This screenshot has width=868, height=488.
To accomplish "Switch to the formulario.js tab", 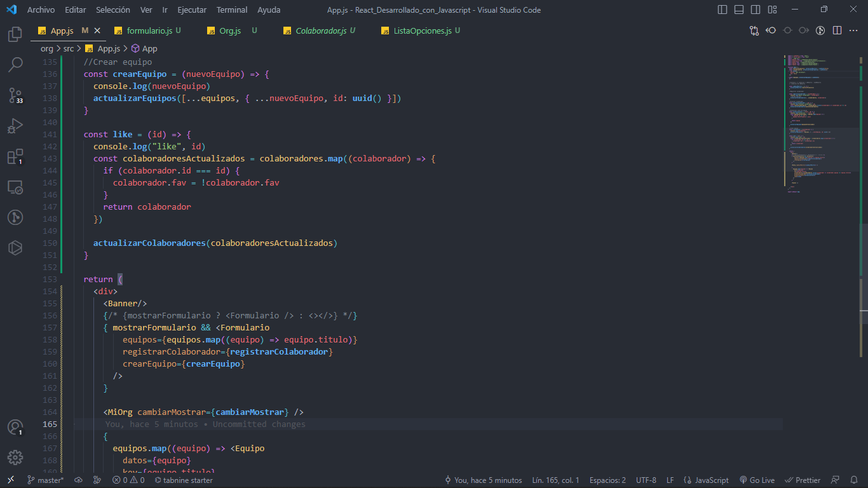I will [149, 30].
